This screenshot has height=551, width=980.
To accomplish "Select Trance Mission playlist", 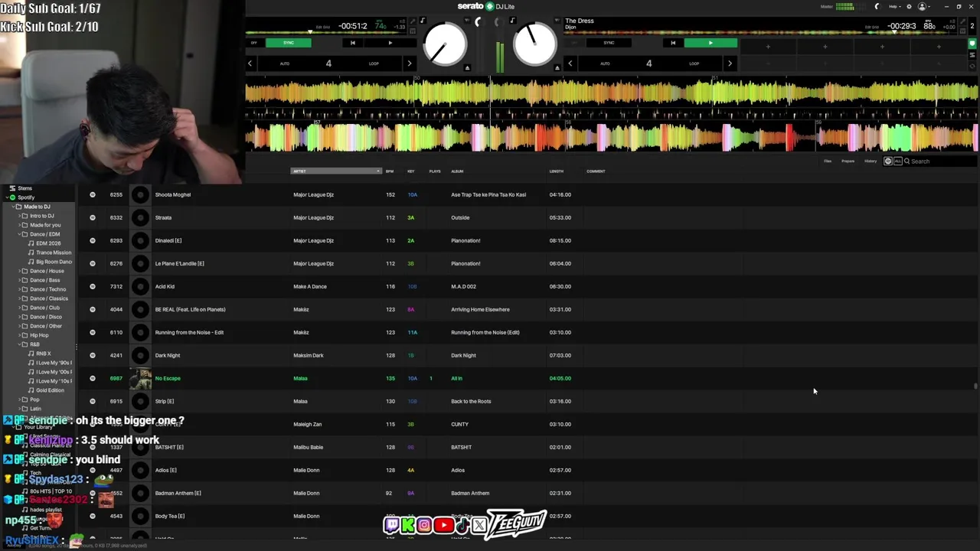I will tap(54, 253).
